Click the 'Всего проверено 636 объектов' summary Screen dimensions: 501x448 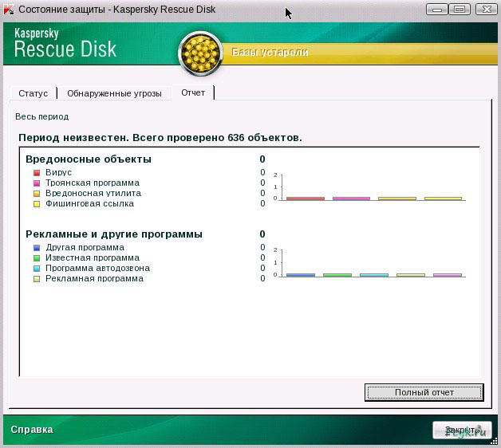pos(217,138)
